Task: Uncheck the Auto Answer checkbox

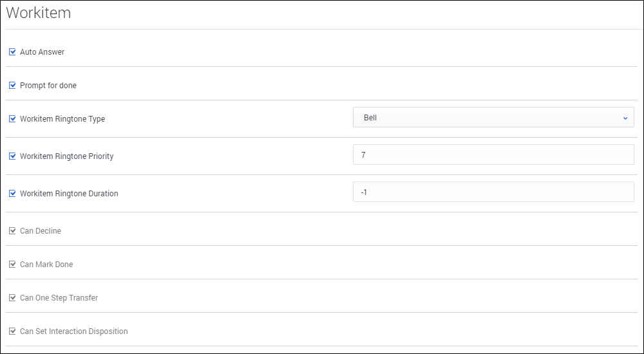Action: coord(12,52)
